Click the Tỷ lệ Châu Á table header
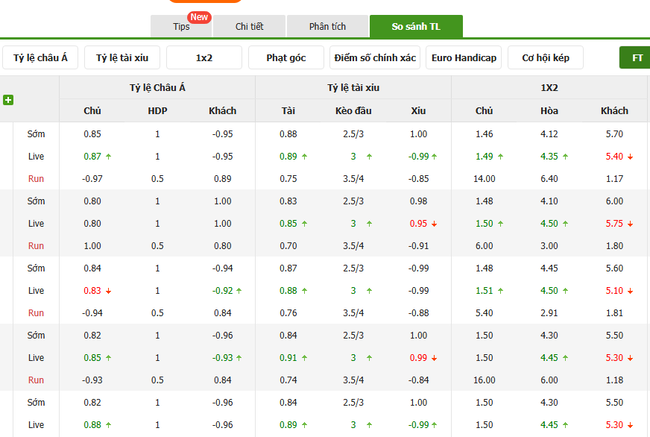This screenshot has width=650, height=437. (157, 88)
